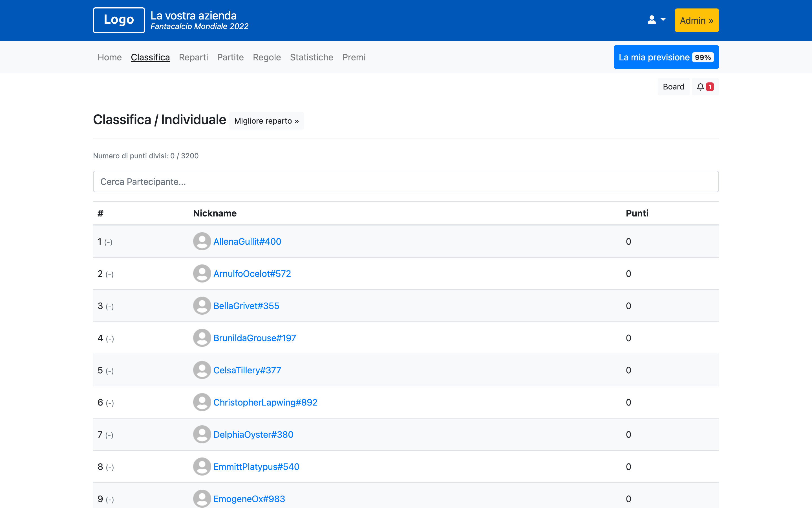The height and width of the screenshot is (508, 812).
Task: Open BellaGrivet#355 profile link
Action: point(246,306)
